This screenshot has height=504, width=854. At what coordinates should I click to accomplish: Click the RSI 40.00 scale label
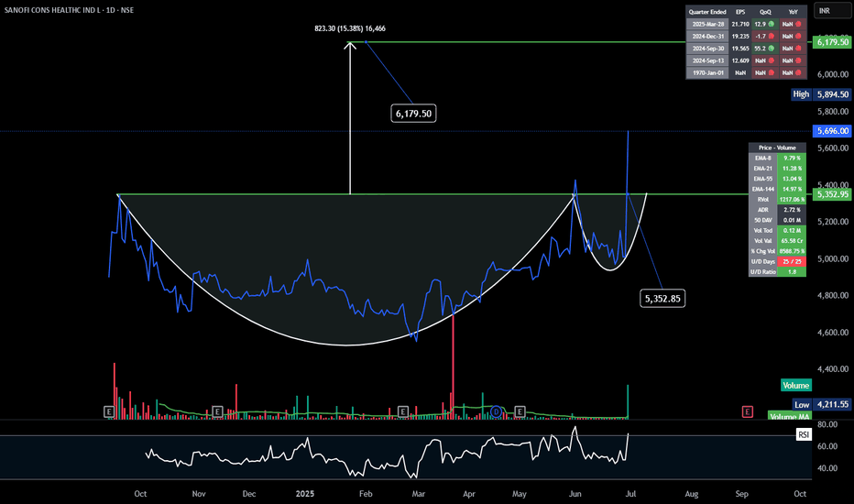tap(827, 468)
